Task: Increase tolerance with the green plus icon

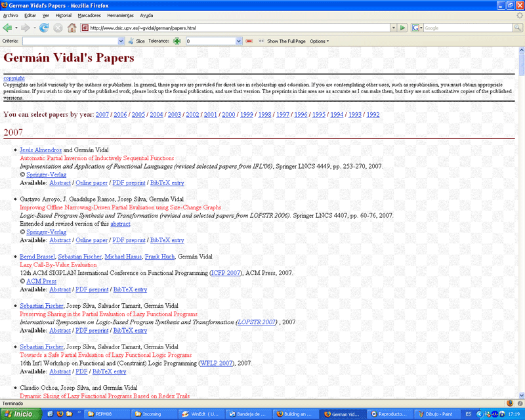Action: [177, 41]
